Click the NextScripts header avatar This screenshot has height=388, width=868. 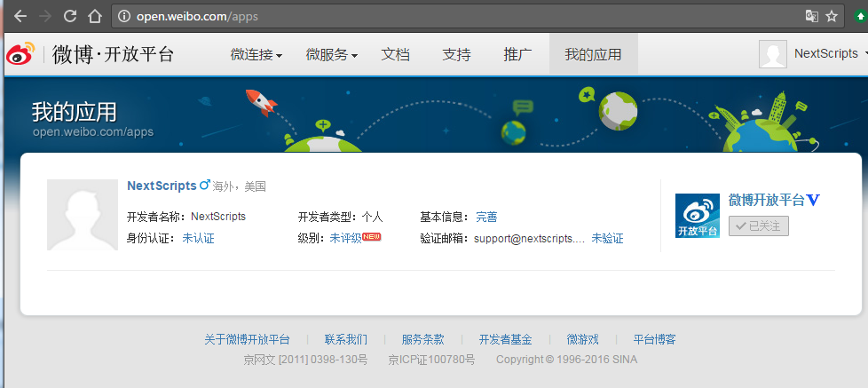click(x=773, y=54)
